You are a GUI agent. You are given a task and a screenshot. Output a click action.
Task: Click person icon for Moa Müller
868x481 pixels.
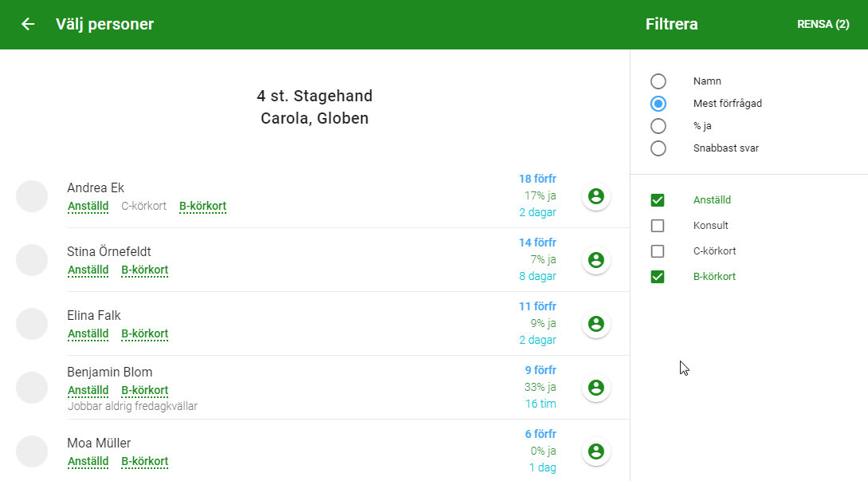tap(595, 451)
